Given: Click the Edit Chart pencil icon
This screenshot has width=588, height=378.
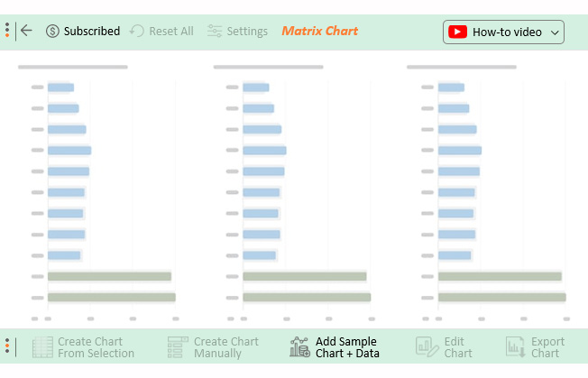Looking at the screenshot, I should [x=427, y=346].
